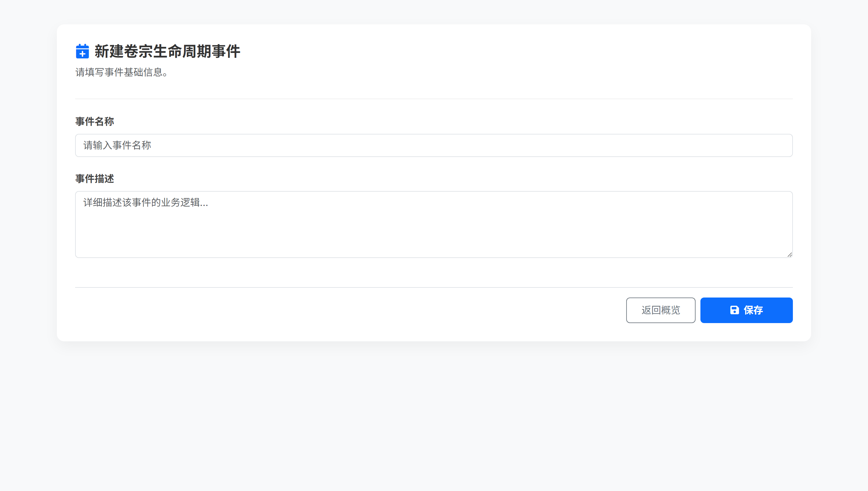Click the divider line above the buttons

pyautogui.click(x=433, y=287)
